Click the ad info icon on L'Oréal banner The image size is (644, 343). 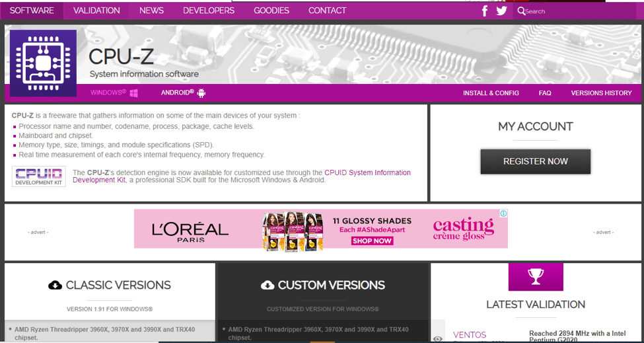pyautogui.click(x=503, y=213)
